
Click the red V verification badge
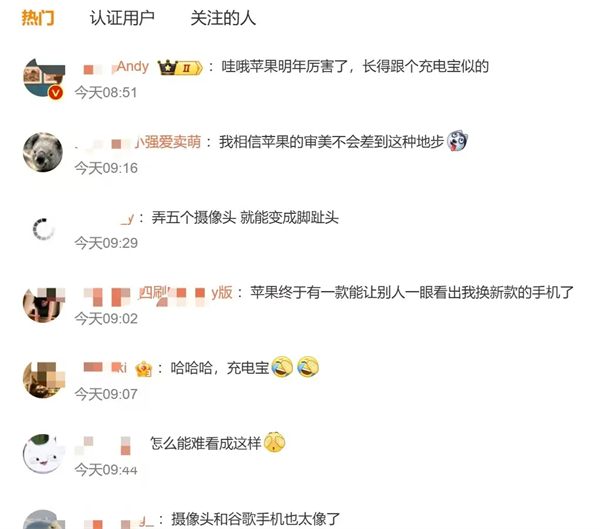(56, 93)
